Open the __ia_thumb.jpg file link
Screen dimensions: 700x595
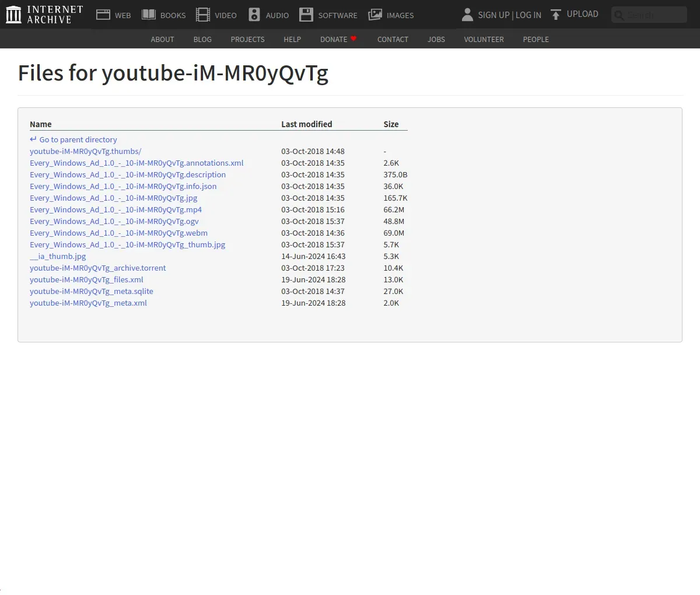(58, 256)
